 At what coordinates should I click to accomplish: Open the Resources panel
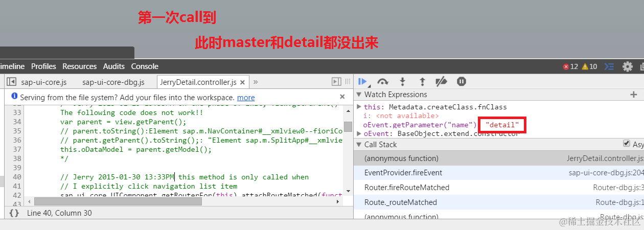pos(79,66)
